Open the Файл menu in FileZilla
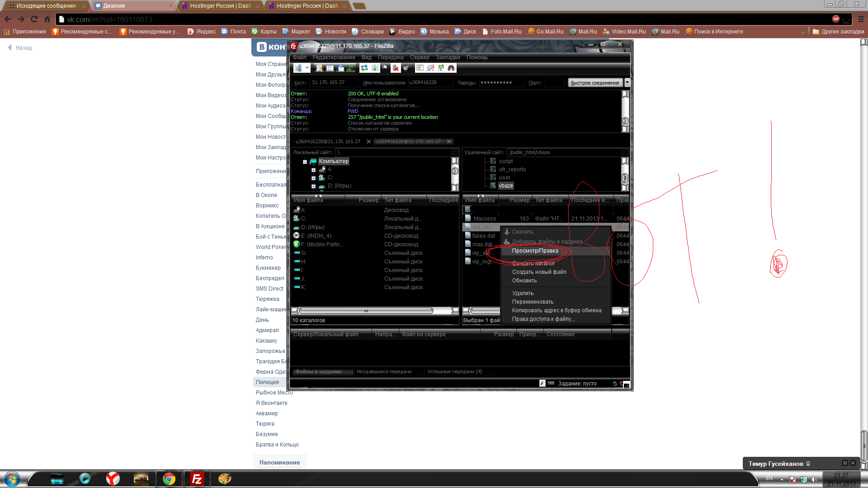The width and height of the screenshot is (868, 488). (x=299, y=57)
